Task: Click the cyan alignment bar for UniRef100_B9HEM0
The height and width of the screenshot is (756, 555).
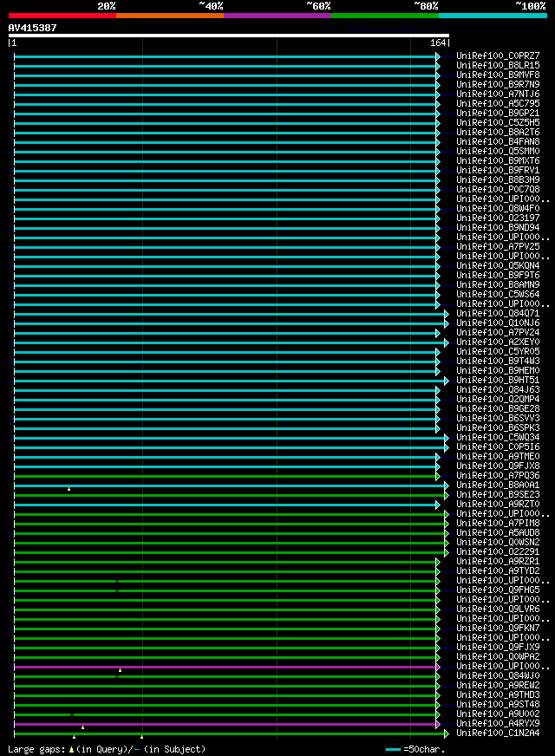Action: pyautogui.click(x=225, y=371)
